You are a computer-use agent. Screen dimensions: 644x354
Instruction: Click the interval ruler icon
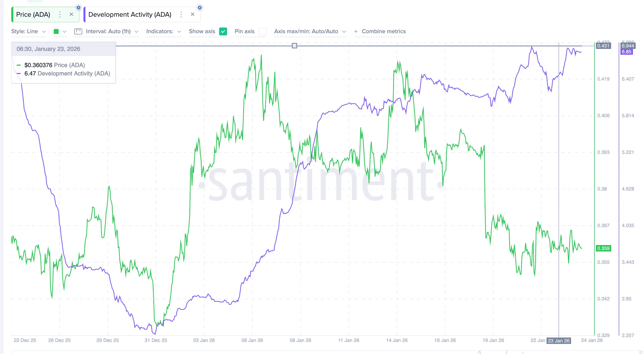(x=78, y=31)
